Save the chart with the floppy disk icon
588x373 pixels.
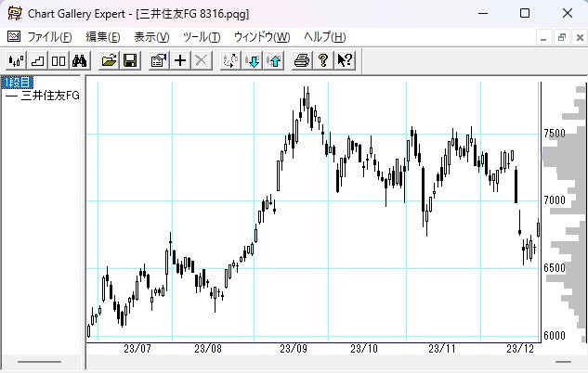point(130,60)
